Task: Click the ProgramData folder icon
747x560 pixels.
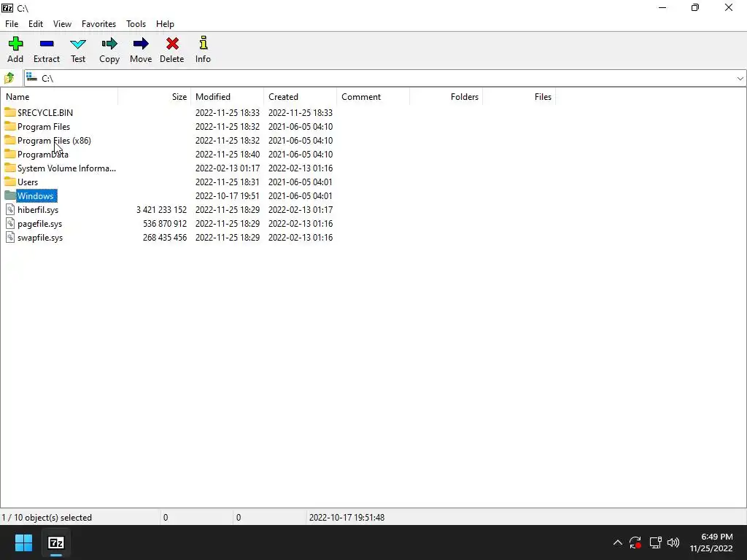Action: [10, 154]
